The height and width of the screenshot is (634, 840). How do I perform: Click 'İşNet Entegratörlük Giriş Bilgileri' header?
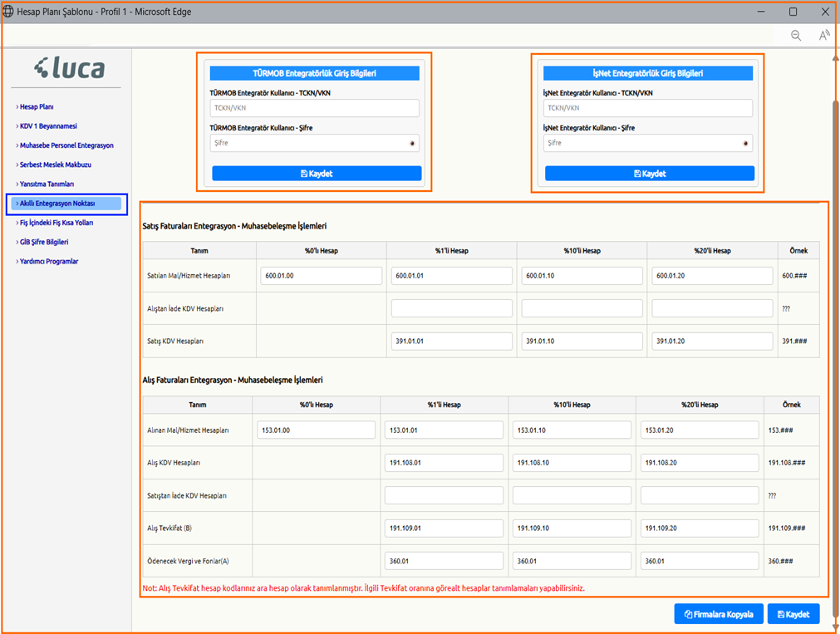click(x=648, y=73)
